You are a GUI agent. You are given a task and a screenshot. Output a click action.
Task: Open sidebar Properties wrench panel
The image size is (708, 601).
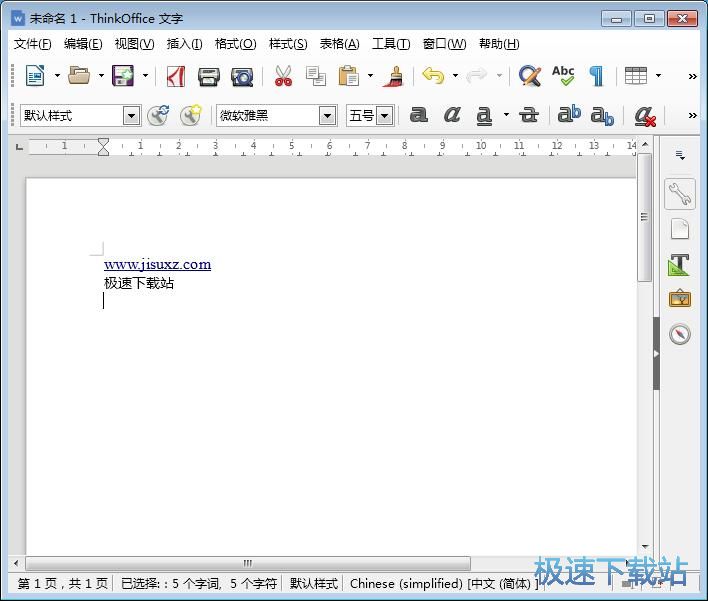[x=680, y=194]
